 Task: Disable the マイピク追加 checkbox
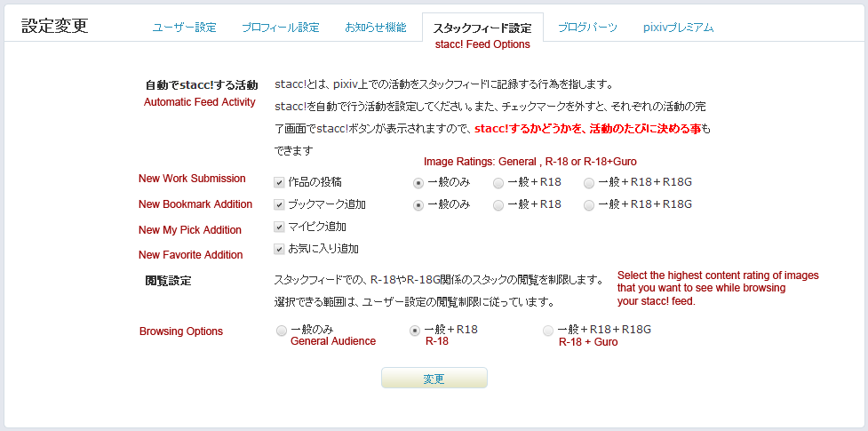[x=280, y=227]
